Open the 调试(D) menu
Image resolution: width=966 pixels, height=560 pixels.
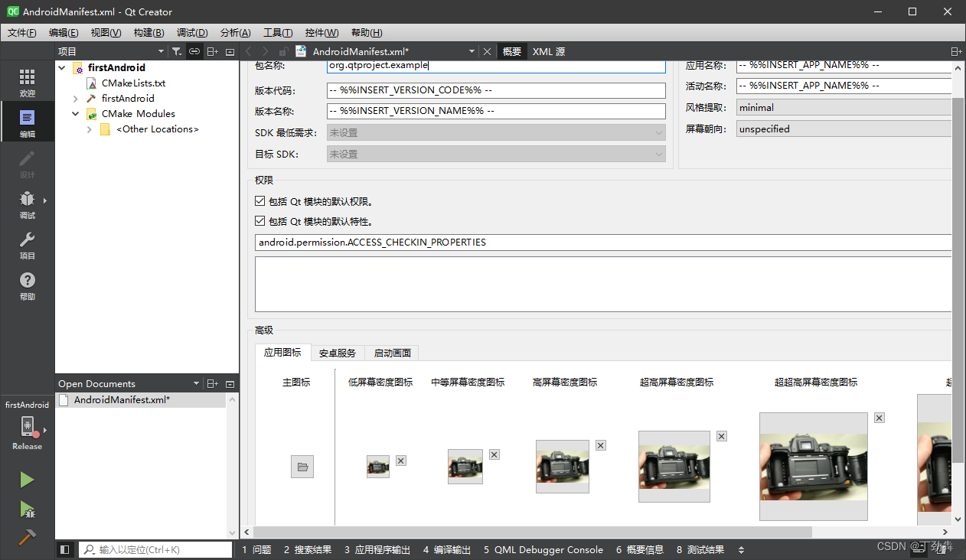click(192, 32)
